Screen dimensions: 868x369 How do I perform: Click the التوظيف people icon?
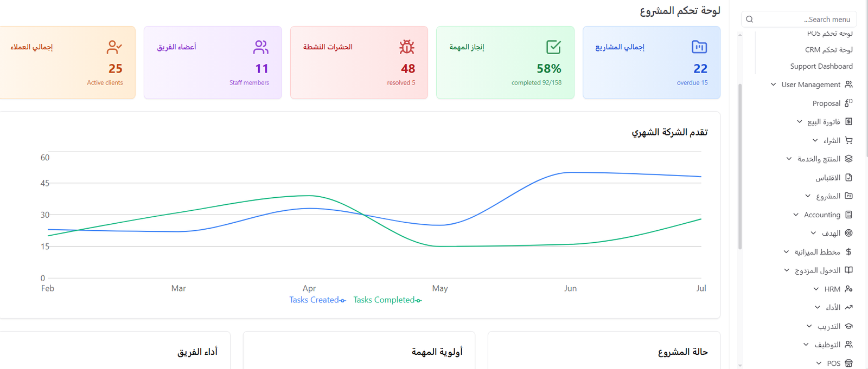849,345
